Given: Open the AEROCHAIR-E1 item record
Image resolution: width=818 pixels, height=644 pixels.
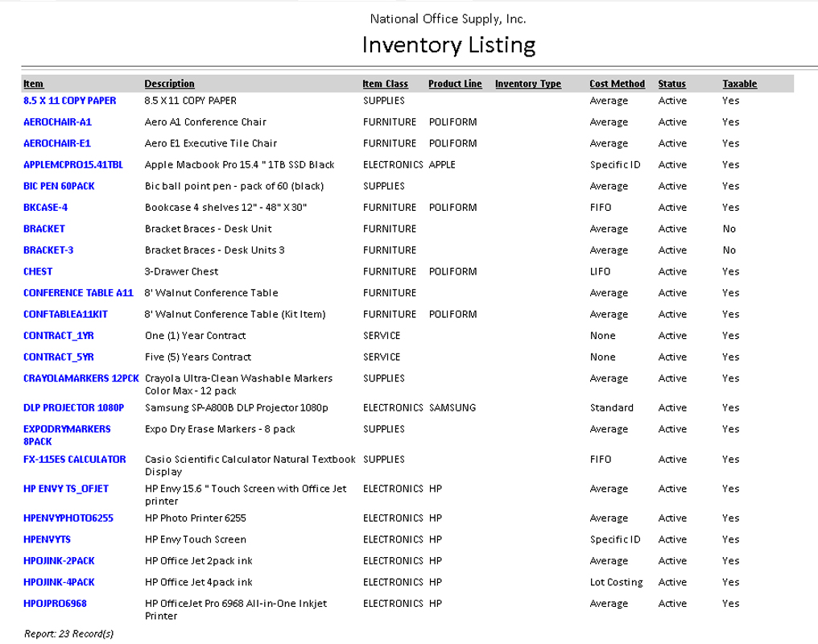Looking at the screenshot, I should (x=57, y=143).
